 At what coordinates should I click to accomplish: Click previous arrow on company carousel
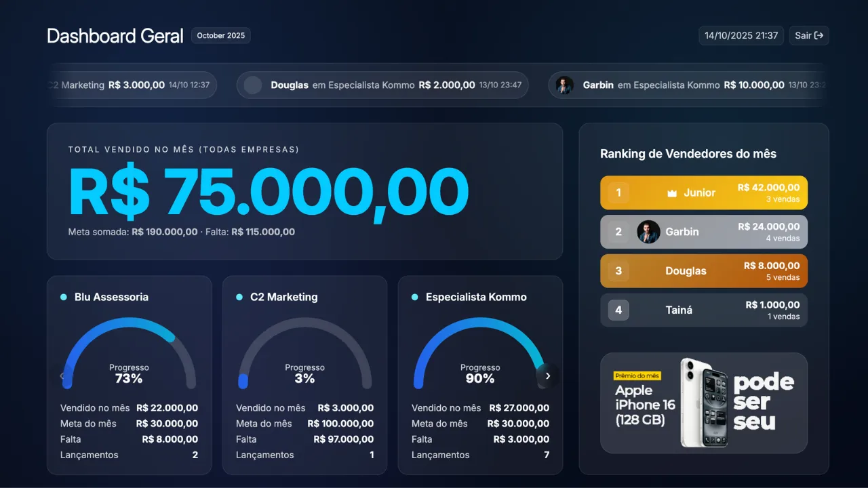pyautogui.click(x=62, y=376)
